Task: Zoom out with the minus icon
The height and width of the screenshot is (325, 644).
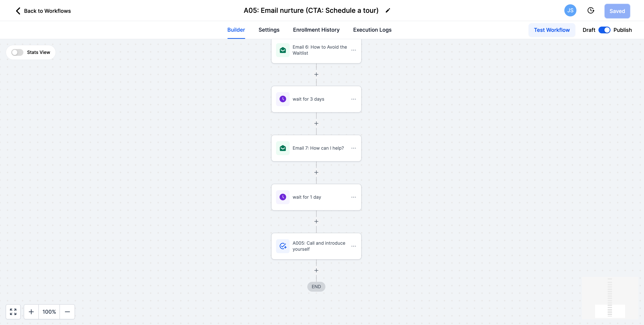Action: coord(67,312)
